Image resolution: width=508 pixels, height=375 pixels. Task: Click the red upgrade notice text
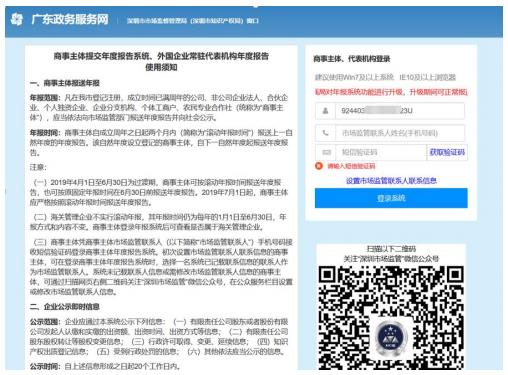(391, 92)
